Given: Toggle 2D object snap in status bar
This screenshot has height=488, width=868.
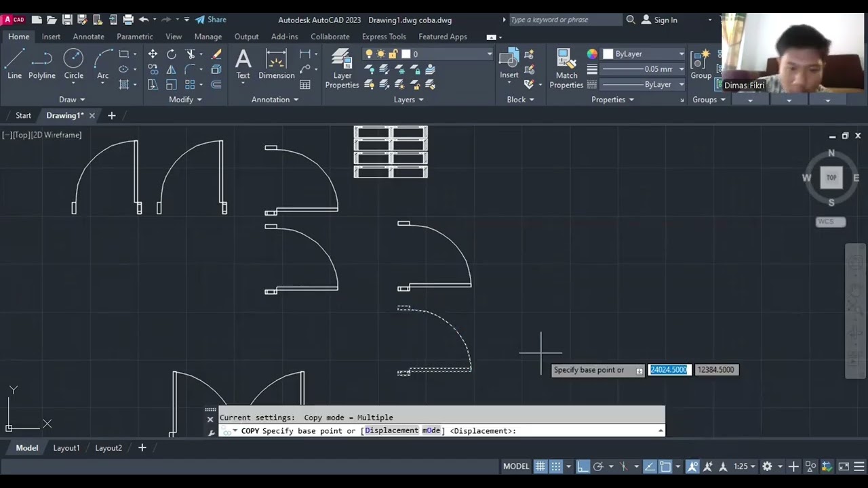Looking at the screenshot, I should 665,466.
